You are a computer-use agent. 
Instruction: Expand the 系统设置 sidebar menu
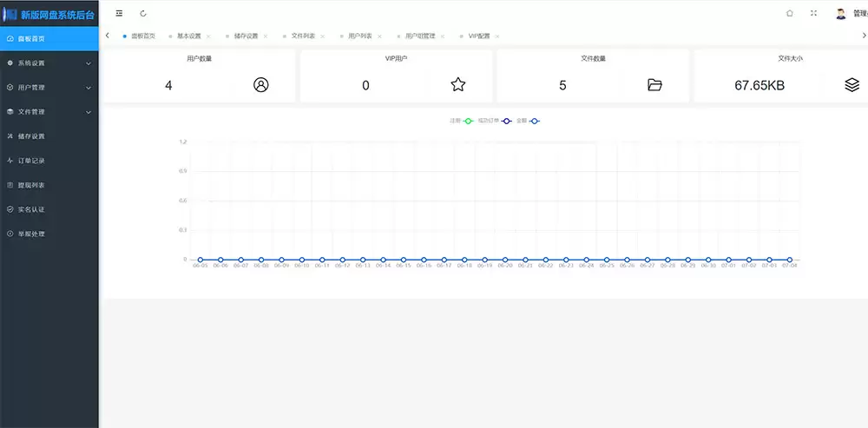click(x=49, y=63)
